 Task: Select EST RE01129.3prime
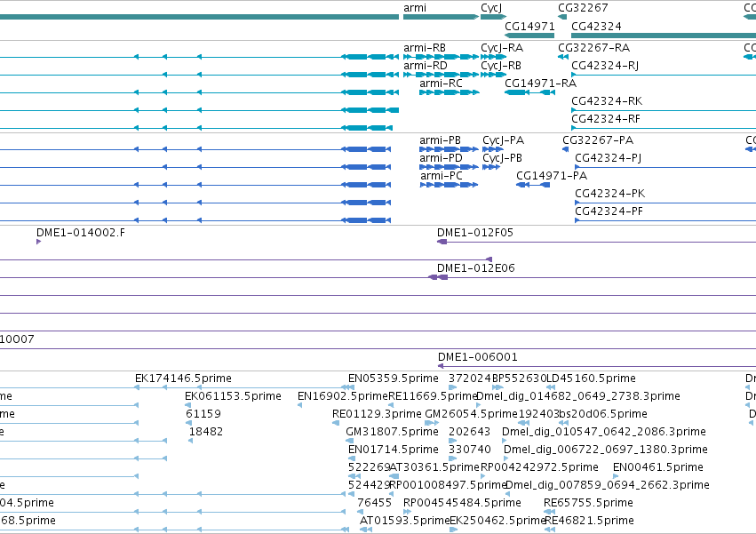point(377,414)
